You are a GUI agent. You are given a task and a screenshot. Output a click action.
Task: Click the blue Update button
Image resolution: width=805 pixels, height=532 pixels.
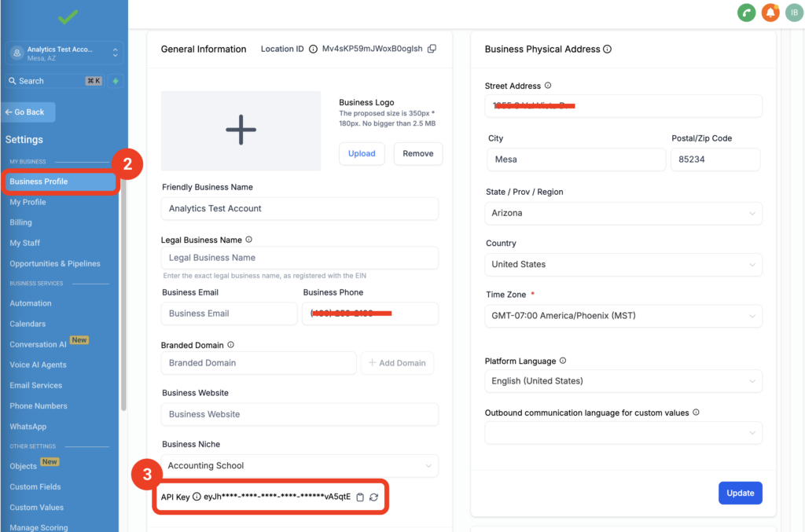click(x=740, y=493)
